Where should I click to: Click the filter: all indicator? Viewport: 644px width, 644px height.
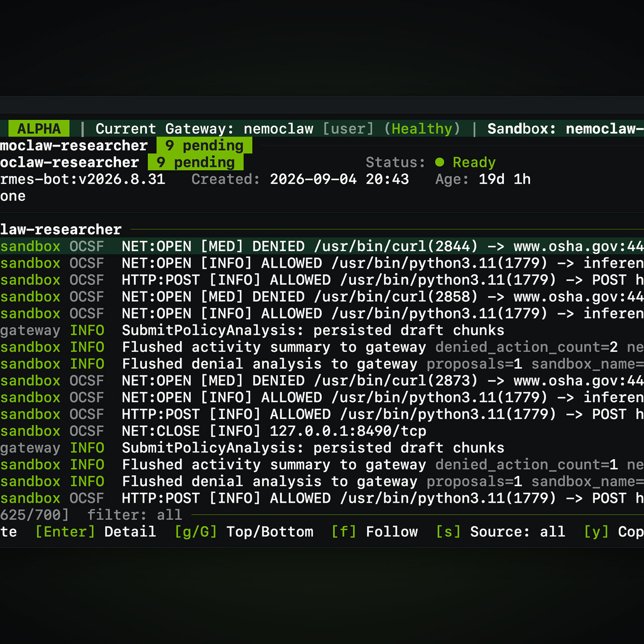pos(135,515)
